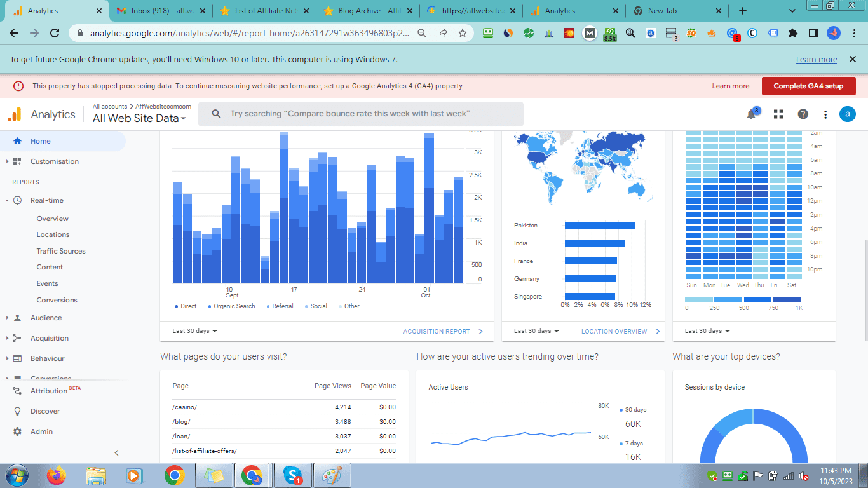868x488 pixels.
Task: Bookmark this page with the star icon
Action: tap(463, 33)
